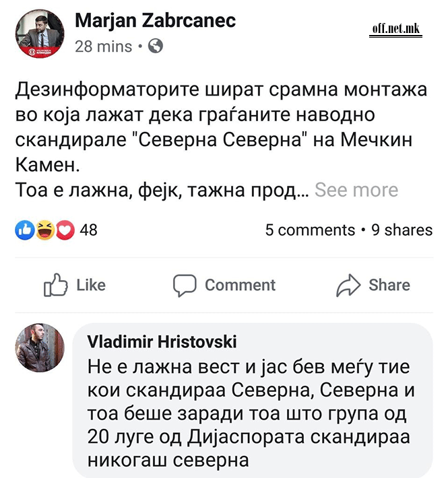Expand the post with See more
Image resolution: width=448 pixels, height=478 pixels.
coord(356,190)
